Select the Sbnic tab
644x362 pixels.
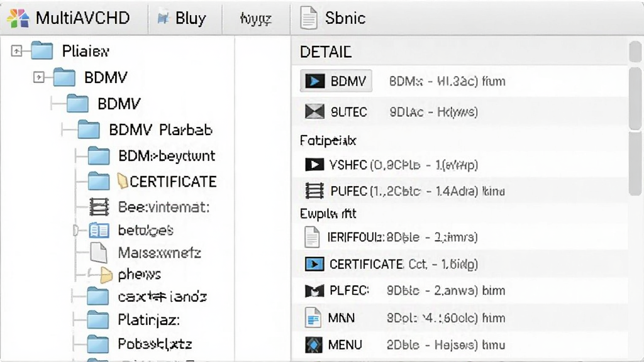point(333,18)
